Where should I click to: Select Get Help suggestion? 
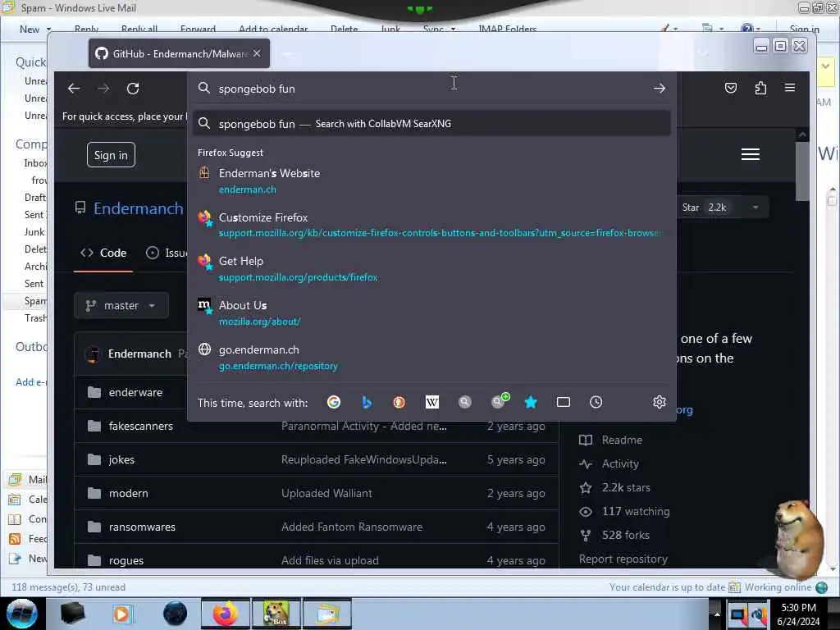tap(431, 269)
